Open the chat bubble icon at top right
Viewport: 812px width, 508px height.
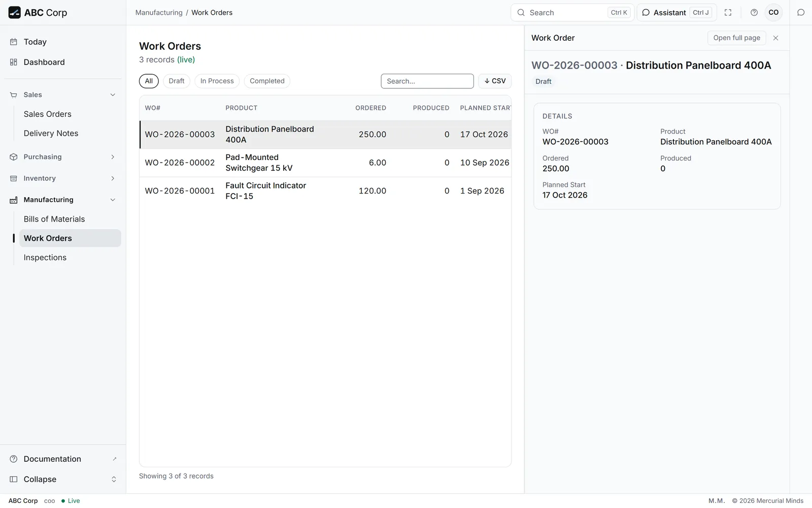801,13
